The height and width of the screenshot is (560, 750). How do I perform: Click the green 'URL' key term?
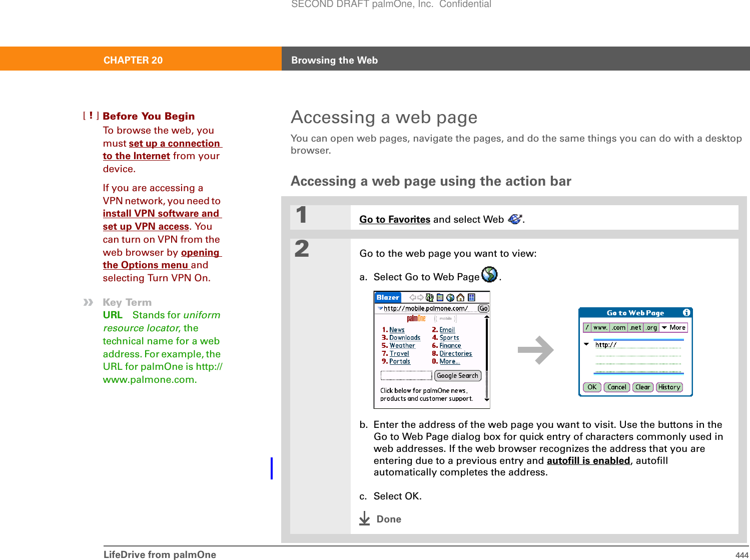point(113,315)
